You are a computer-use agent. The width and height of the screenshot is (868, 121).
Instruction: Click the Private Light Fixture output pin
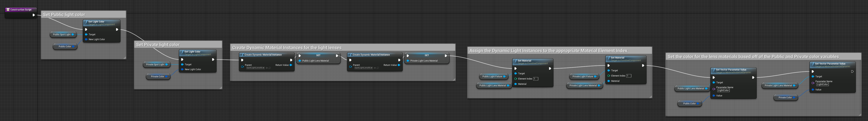pyautogui.click(x=595, y=77)
